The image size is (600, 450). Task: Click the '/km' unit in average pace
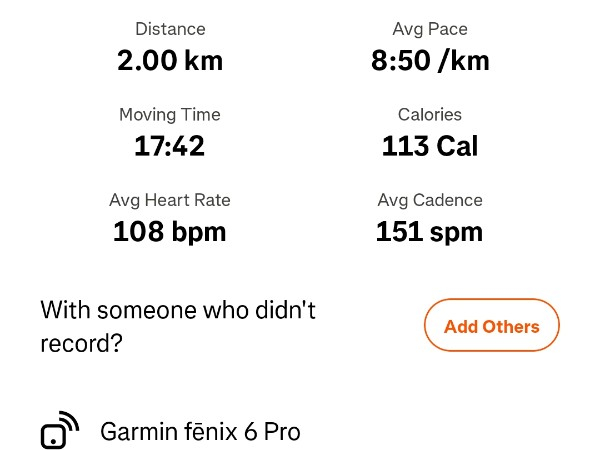pyautogui.click(x=463, y=61)
